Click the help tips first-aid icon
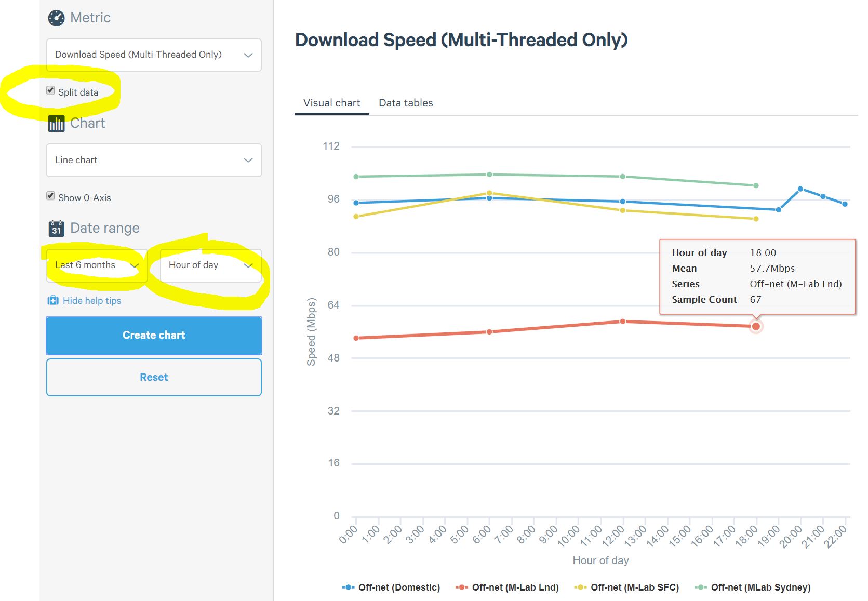The image size is (868, 601). point(53,301)
